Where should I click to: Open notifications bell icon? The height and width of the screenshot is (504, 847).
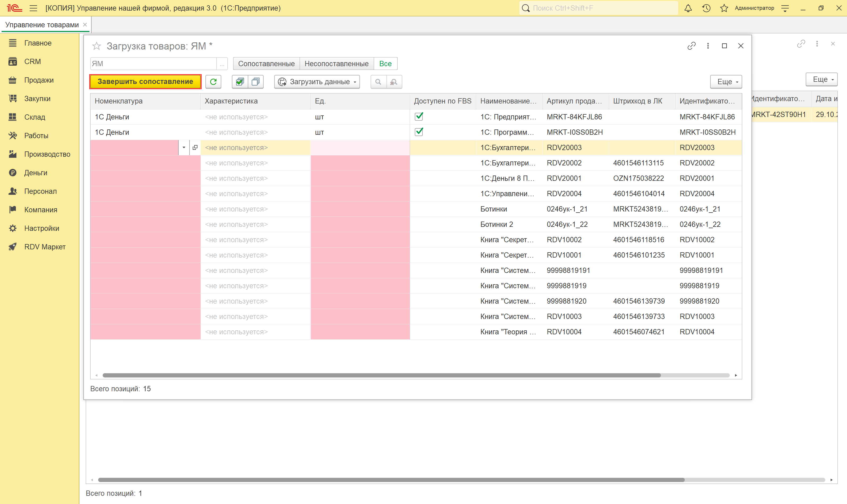(x=688, y=8)
